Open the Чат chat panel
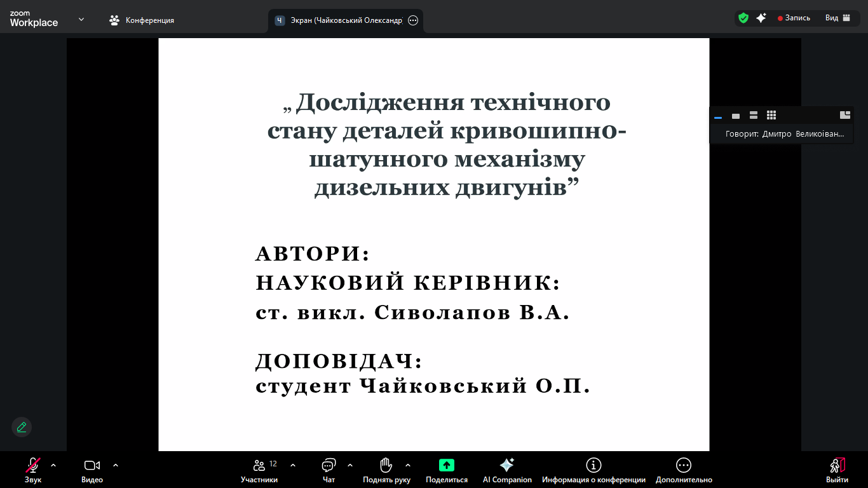Screen dimensions: 868x488 (x=329, y=470)
